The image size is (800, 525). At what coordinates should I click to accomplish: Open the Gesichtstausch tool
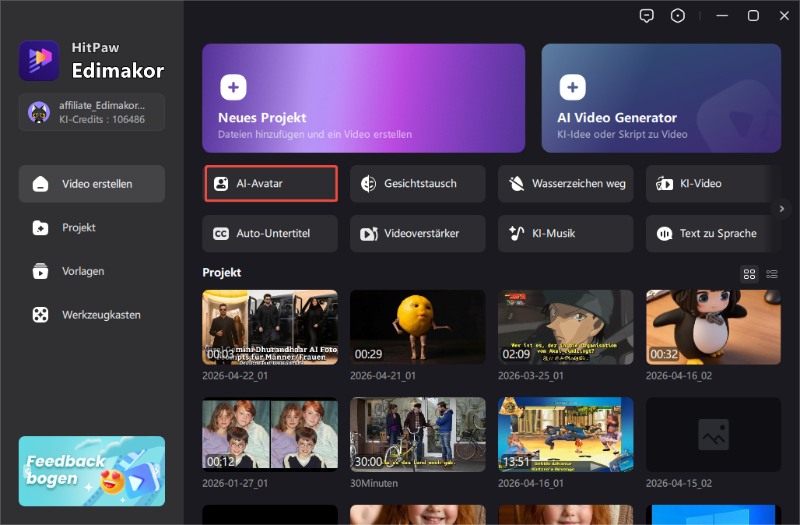tap(418, 184)
